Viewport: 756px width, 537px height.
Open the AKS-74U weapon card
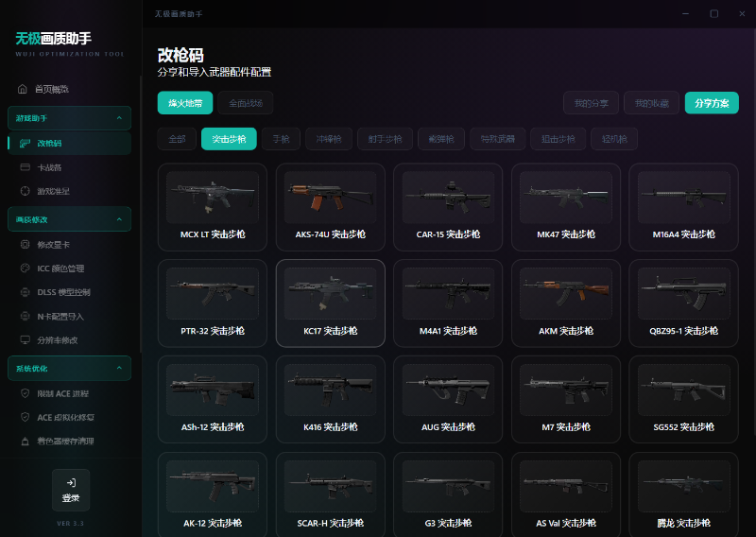tap(330, 207)
